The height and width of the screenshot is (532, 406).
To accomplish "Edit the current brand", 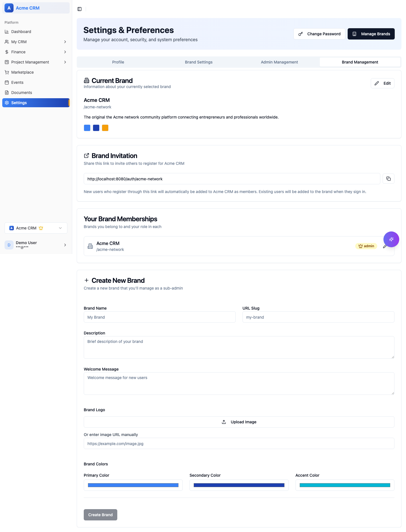I will click(382, 83).
